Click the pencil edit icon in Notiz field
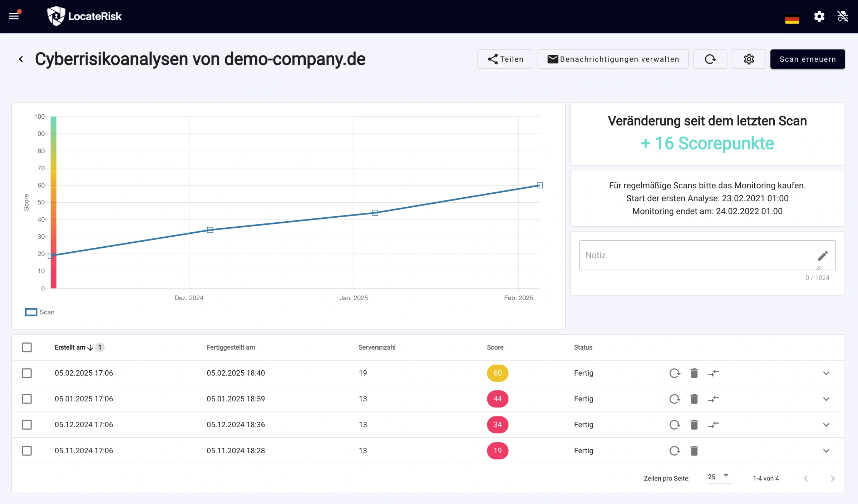The image size is (858, 504). [823, 256]
